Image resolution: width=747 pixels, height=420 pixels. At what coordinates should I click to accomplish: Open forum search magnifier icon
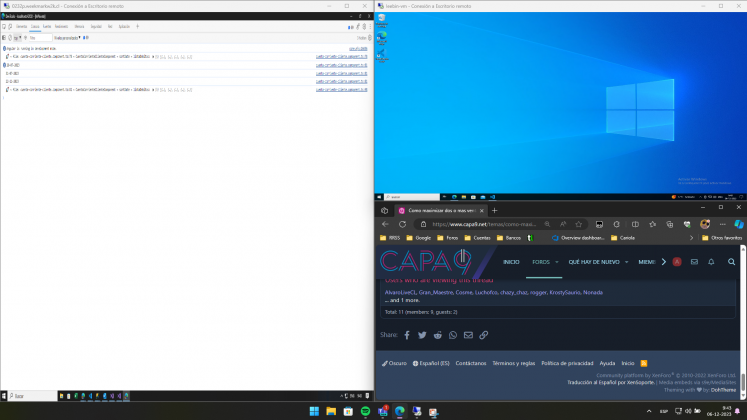pos(732,262)
